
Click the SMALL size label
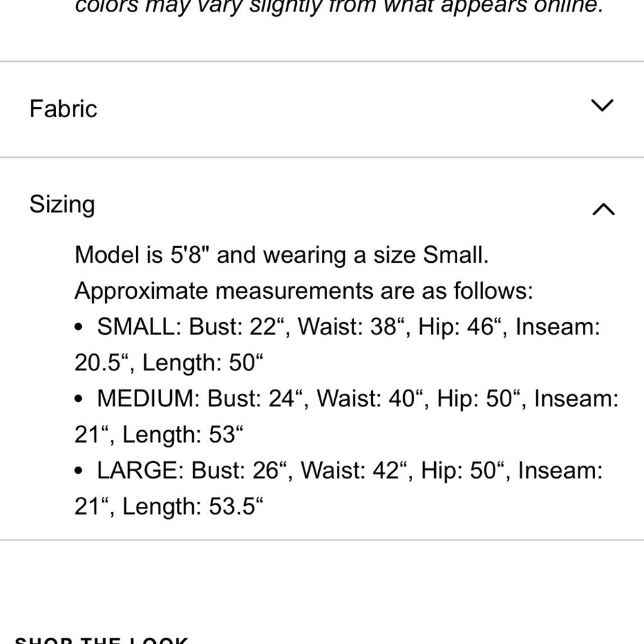tap(139, 327)
